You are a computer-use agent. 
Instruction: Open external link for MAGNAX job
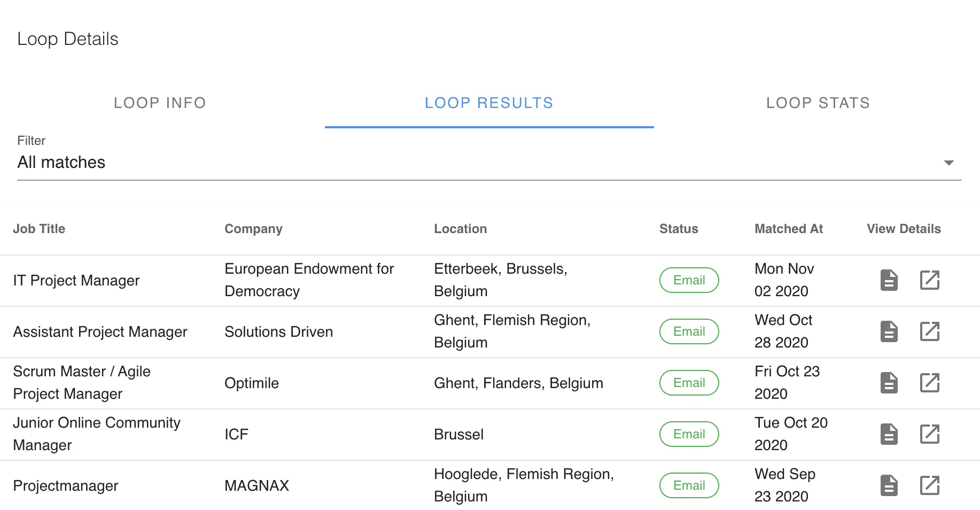(930, 485)
